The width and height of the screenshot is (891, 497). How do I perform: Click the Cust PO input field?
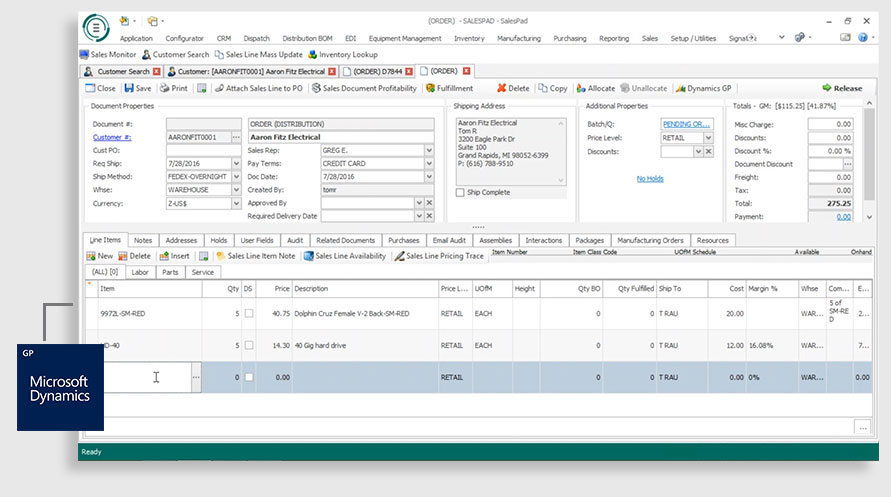pos(204,150)
